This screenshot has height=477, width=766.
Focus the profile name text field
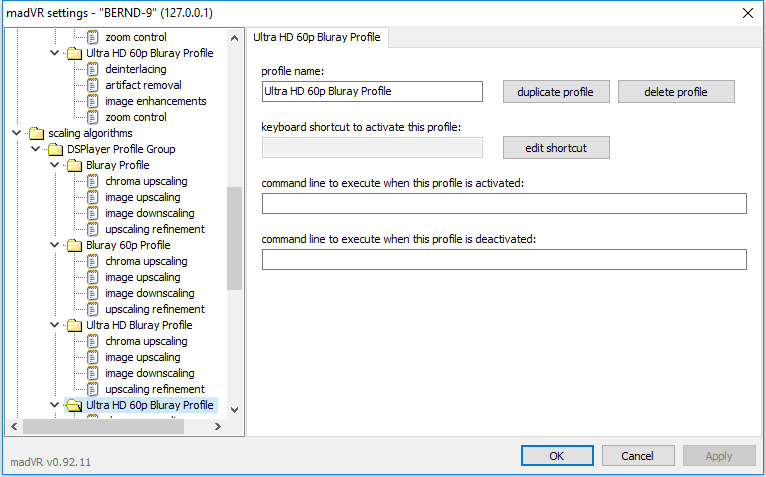(372, 92)
